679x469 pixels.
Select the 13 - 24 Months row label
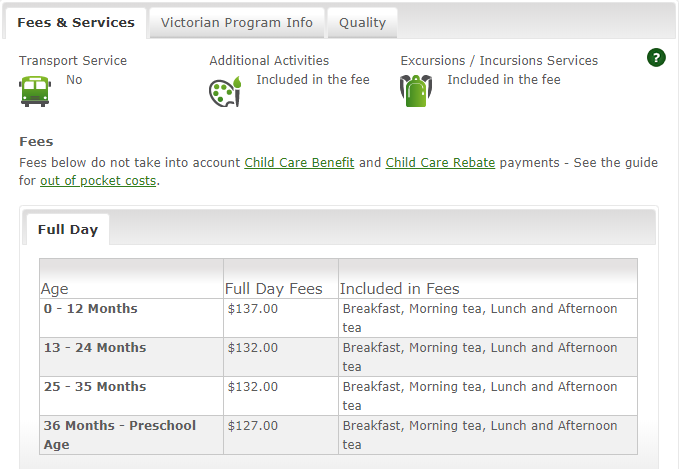point(95,347)
